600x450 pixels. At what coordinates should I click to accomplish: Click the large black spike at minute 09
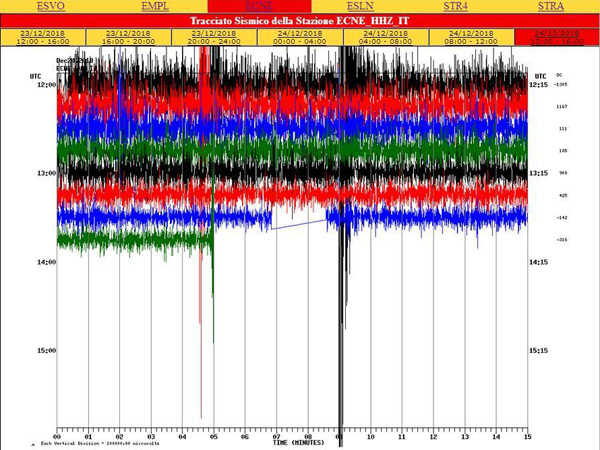click(x=342, y=300)
